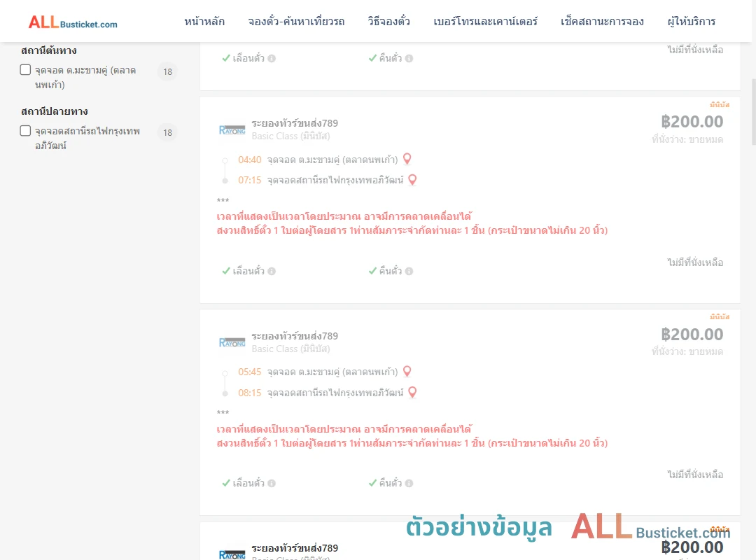Click map pin for 08:15 arrival stop
Screen dimensions: 756x560
[x=412, y=392]
